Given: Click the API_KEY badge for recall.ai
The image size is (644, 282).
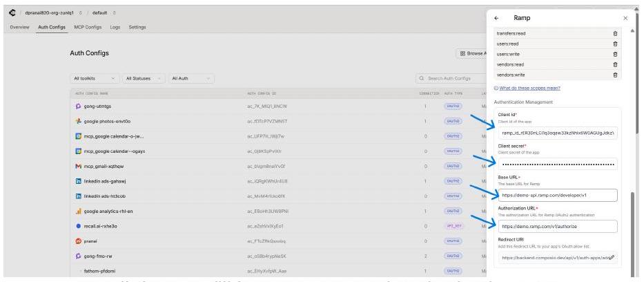Looking at the screenshot, I should 453,226.
